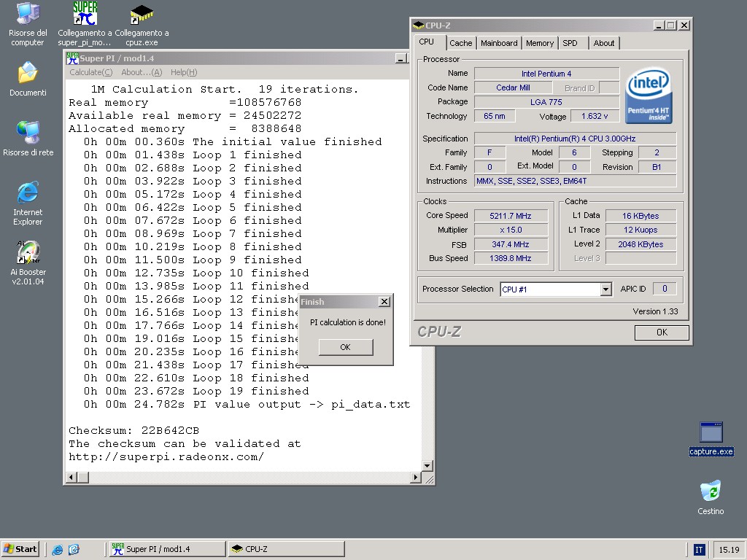This screenshot has width=747, height=560.
Task: Minimize the Super PI window
Action: [401, 58]
